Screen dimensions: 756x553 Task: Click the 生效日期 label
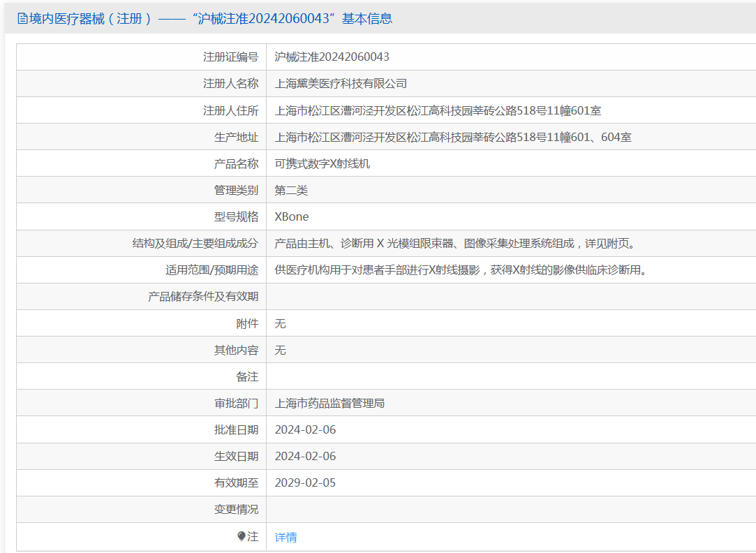236,456
